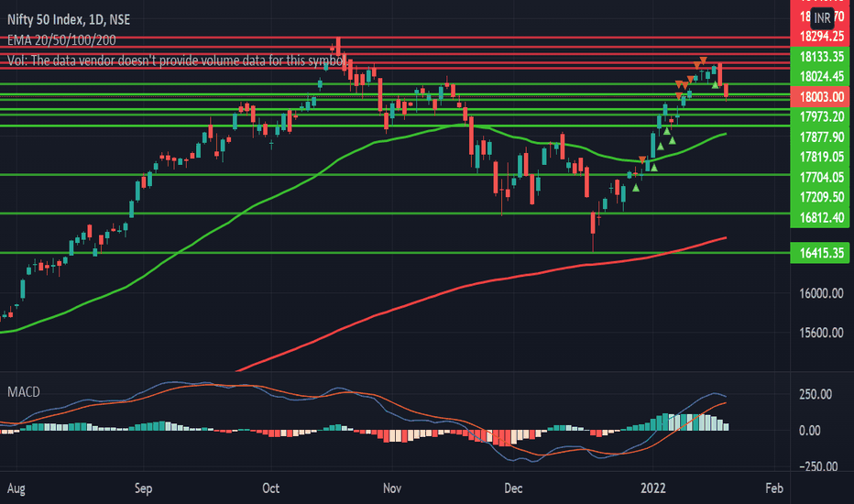
Task: Click the 16415.35 price label
Action: pyautogui.click(x=820, y=253)
